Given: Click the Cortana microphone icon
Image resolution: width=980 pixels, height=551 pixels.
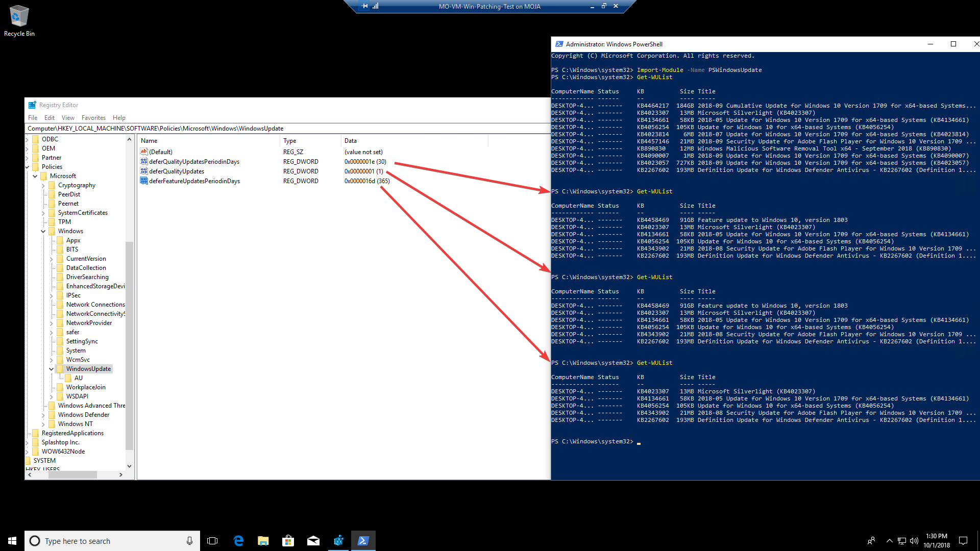Looking at the screenshot, I should tap(189, 541).
